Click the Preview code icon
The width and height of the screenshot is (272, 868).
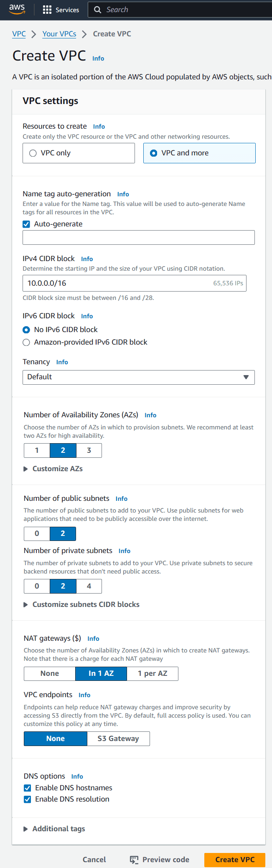(x=134, y=860)
